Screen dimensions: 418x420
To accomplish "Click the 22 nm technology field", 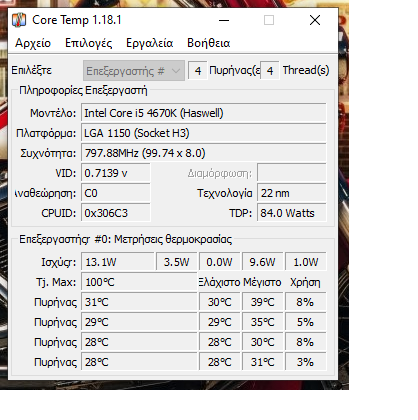I will (292, 193).
